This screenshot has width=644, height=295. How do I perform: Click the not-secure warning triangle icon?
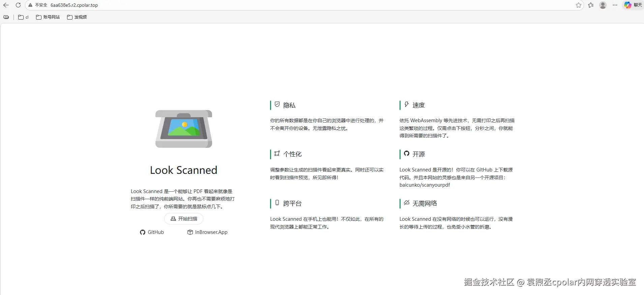[30, 5]
